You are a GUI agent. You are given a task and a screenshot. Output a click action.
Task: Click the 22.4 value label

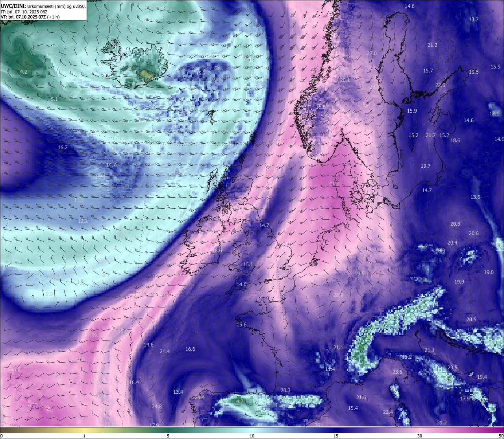[388, 412]
